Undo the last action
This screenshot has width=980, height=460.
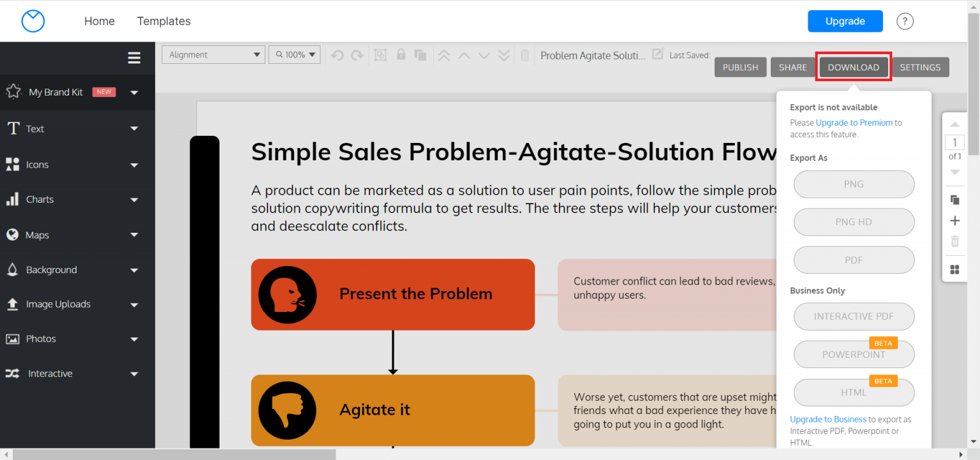tap(337, 54)
